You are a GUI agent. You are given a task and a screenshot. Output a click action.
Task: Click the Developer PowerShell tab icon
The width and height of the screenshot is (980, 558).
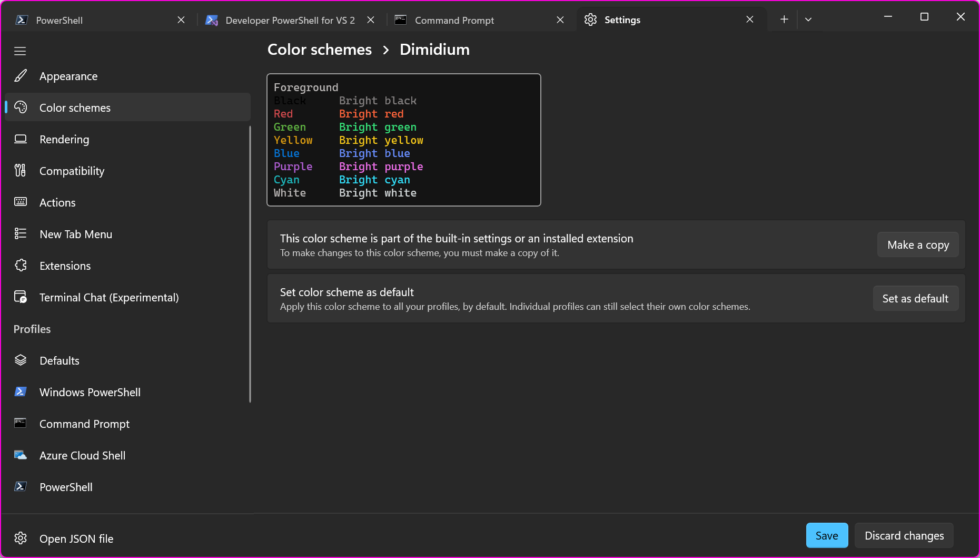tap(212, 20)
